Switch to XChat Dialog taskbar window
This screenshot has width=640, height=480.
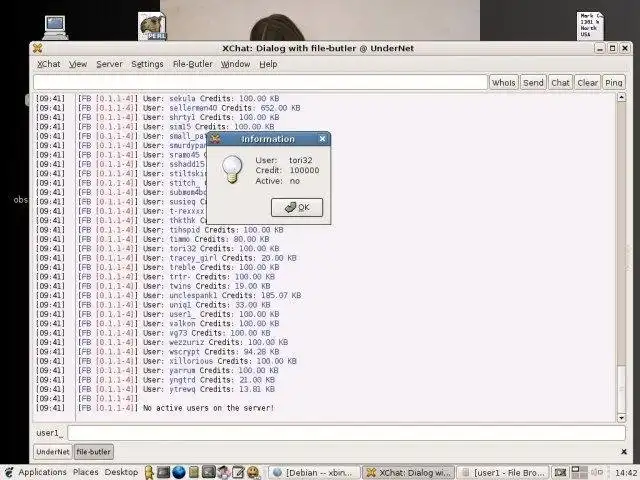point(408,473)
